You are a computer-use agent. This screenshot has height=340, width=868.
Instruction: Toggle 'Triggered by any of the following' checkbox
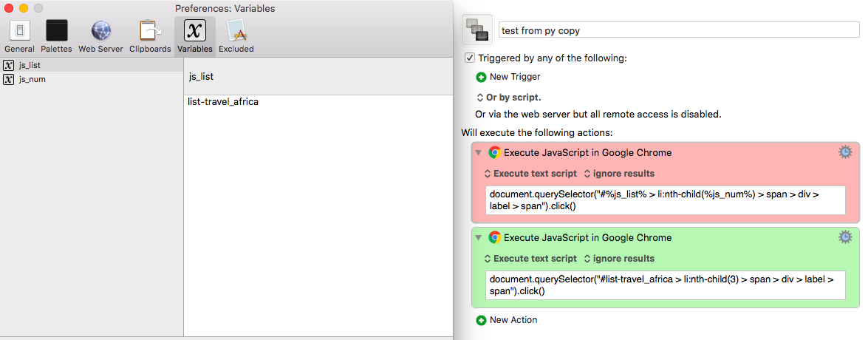click(469, 58)
